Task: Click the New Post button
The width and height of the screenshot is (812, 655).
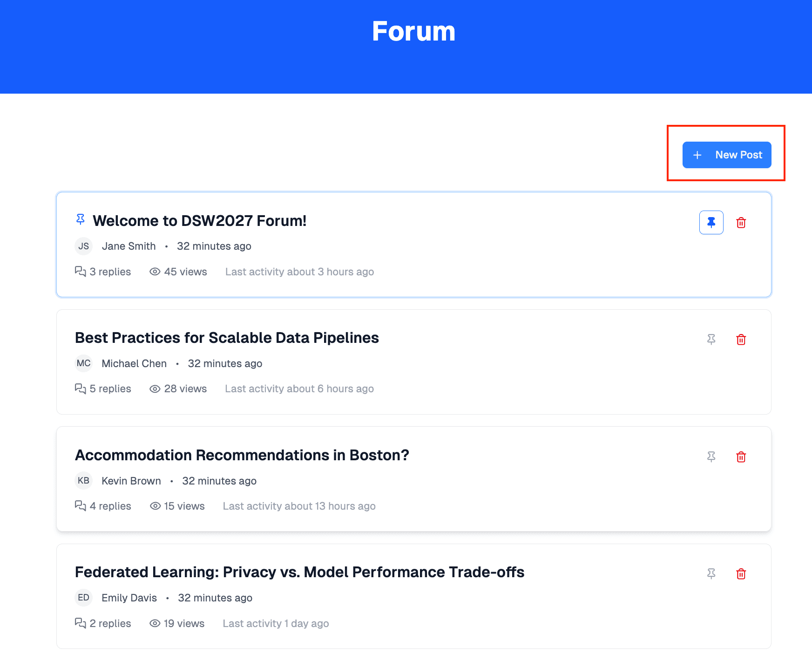Action: (726, 155)
